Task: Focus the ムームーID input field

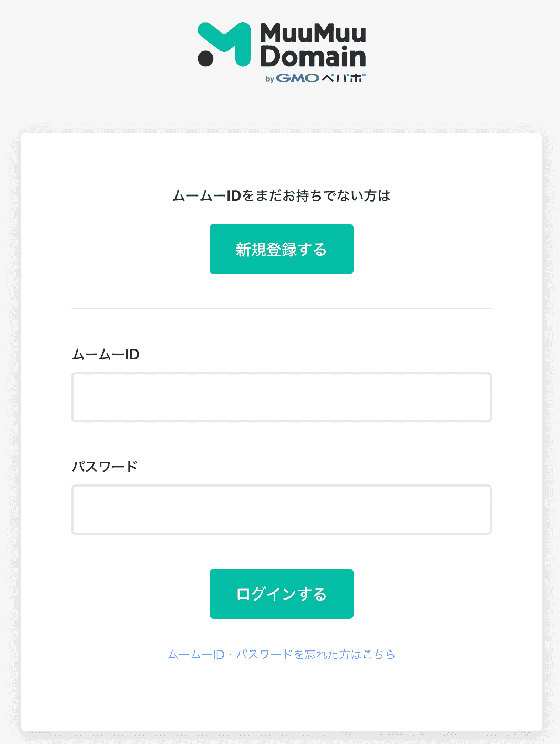Action: [282, 397]
